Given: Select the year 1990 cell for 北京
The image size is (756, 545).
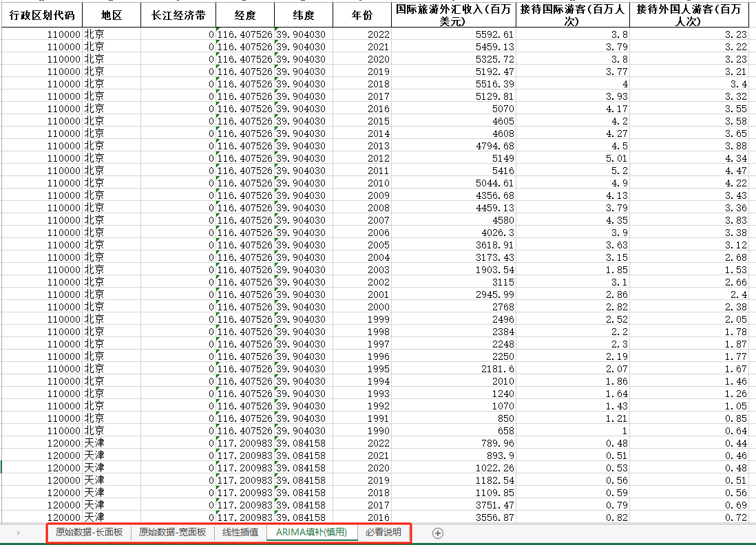Looking at the screenshot, I should tap(362, 430).
